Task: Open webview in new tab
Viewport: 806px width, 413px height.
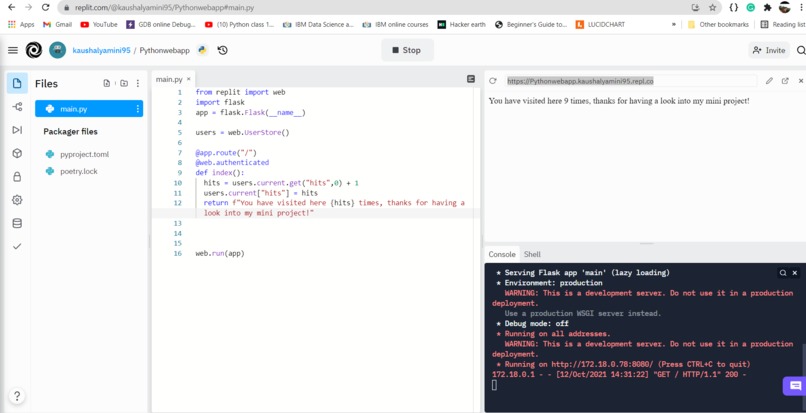Action: (x=785, y=81)
